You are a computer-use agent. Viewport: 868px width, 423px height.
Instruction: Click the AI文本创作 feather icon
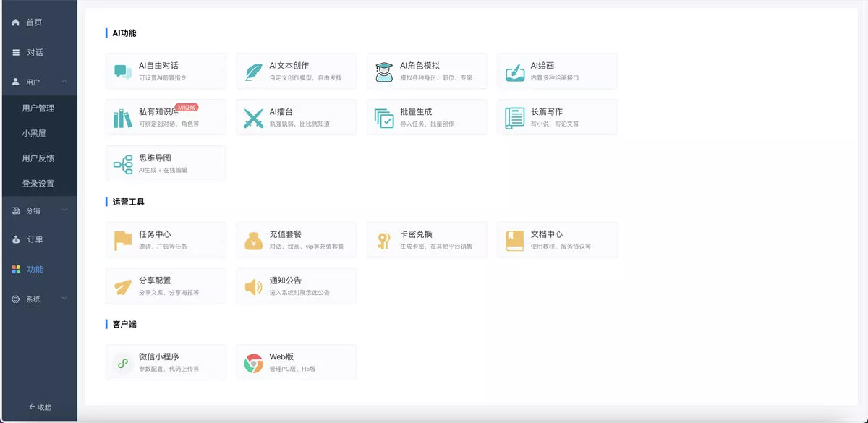253,72
